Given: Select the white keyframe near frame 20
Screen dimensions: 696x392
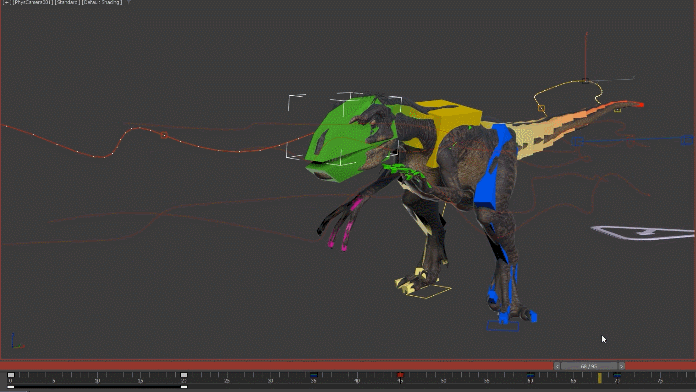Looking at the screenshot, I should click(184, 375).
